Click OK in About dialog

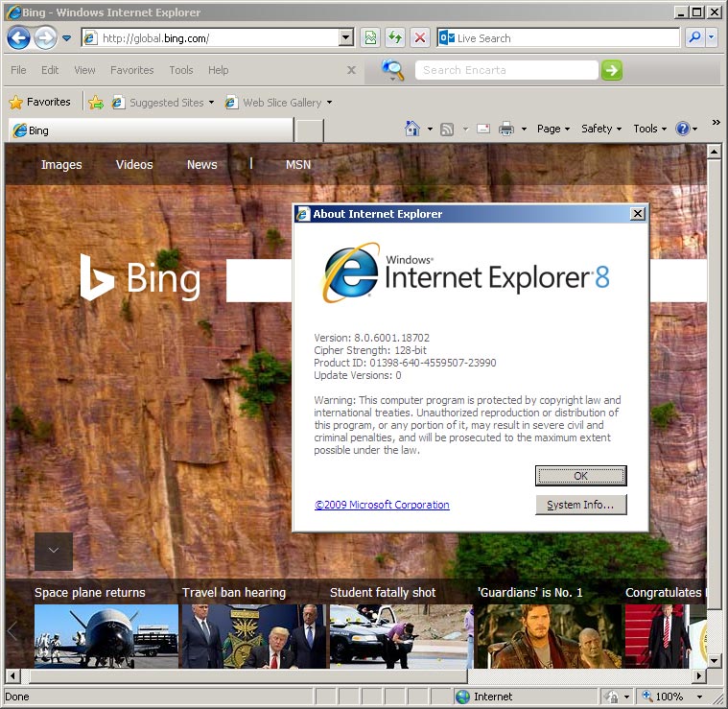(581, 476)
